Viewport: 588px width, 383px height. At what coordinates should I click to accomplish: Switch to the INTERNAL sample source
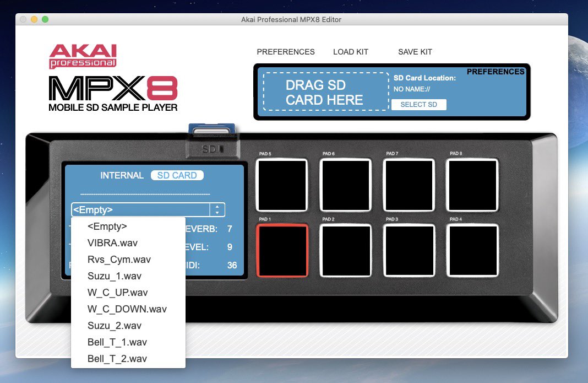point(122,175)
